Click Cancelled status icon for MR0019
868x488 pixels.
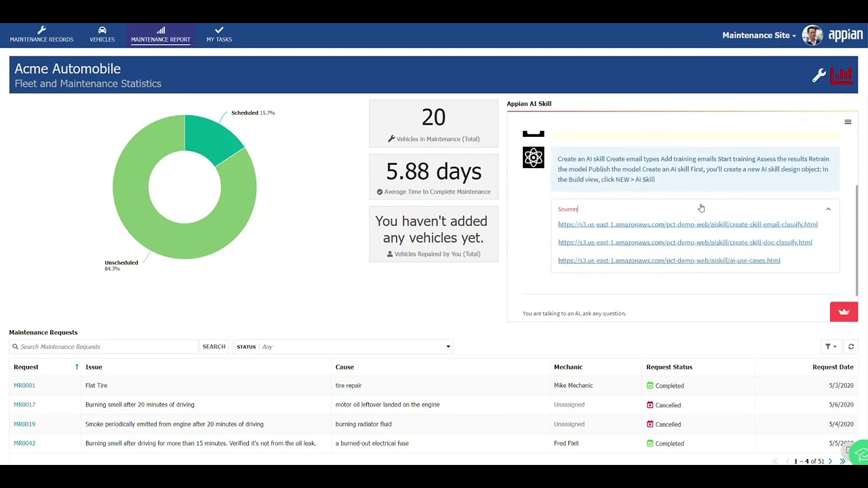pyautogui.click(x=650, y=424)
